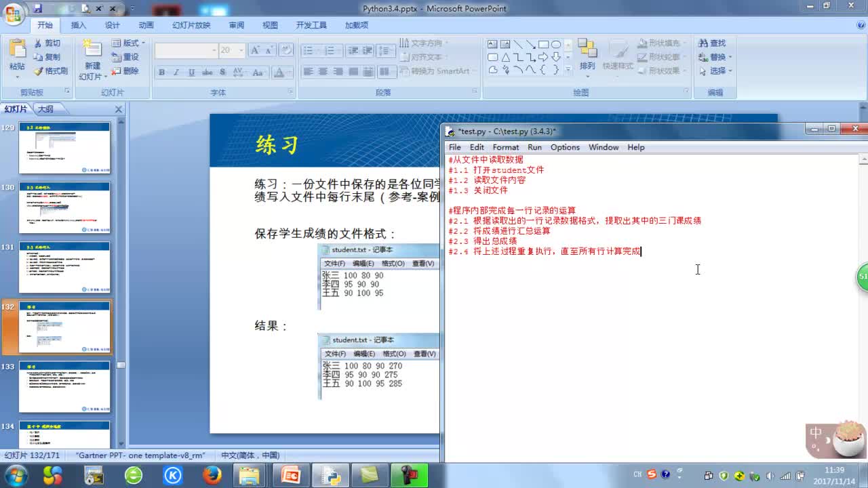This screenshot has width=868, height=488.
Task: Open the font color swatch
Action: 281,73
